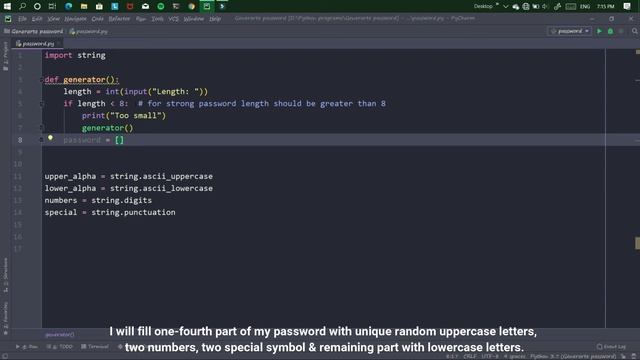640x360 pixels.
Task: Open the View menu
Action: [53, 19]
